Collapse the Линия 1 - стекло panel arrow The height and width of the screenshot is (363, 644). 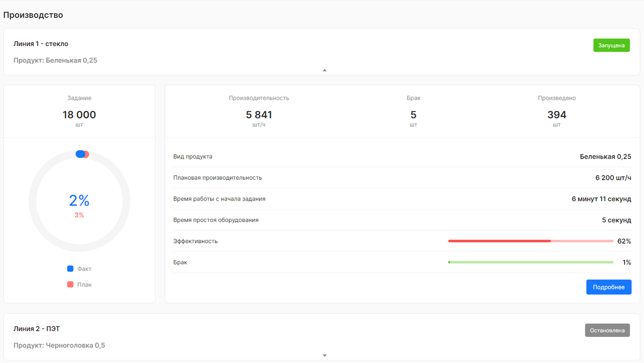click(x=324, y=70)
